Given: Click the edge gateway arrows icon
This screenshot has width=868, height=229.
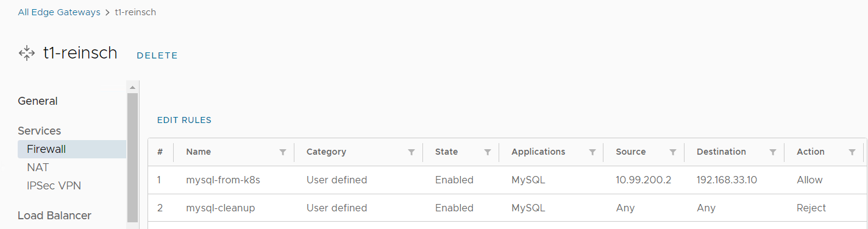Looking at the screenshot, I should tap(27, 53).
